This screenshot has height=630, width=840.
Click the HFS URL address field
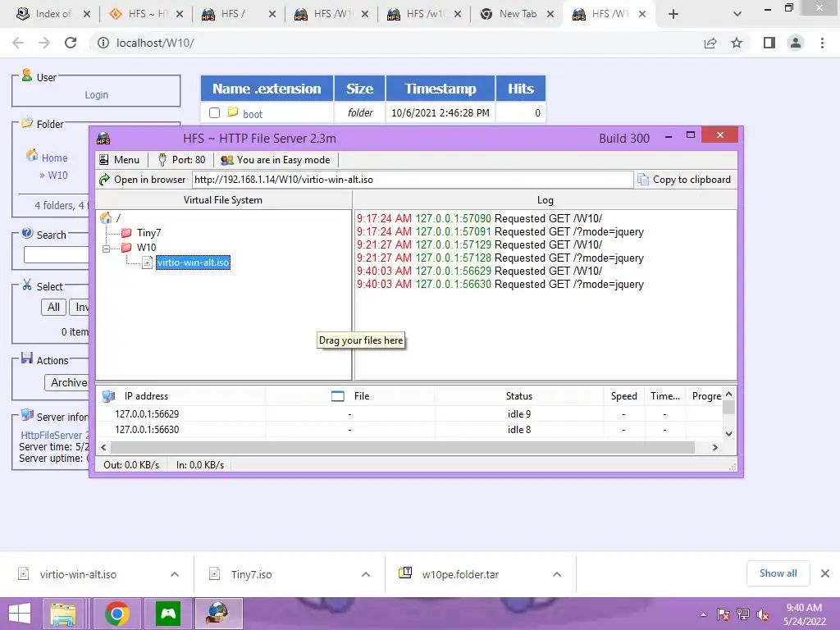pyautogui.click(x=412, y=180)
